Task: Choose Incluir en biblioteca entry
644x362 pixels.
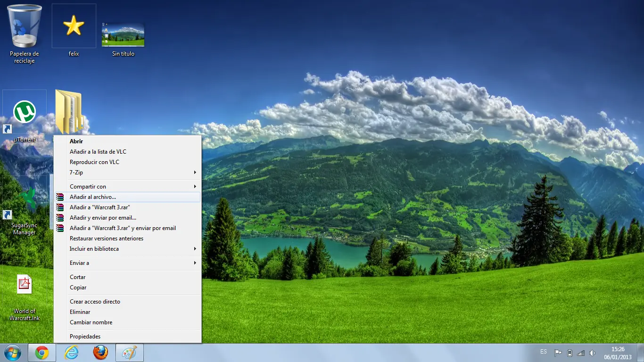Action: tap(127, 249)
